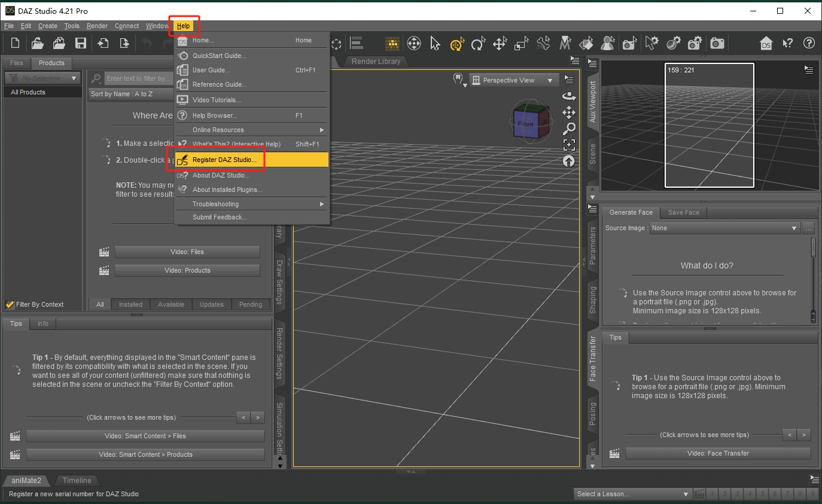Choose QuickStart Guide menu entry
822x504 pixels.
(x=251, y=56)
